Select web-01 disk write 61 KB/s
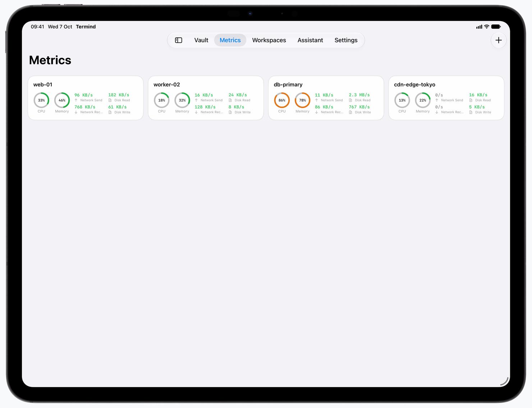The height and width of the screenshot is (408, 532). tap(118, 107)
